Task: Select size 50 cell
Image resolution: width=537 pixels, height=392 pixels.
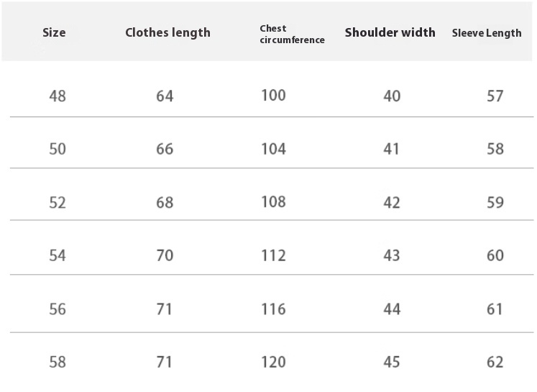Action: click(x=58, y=149)
